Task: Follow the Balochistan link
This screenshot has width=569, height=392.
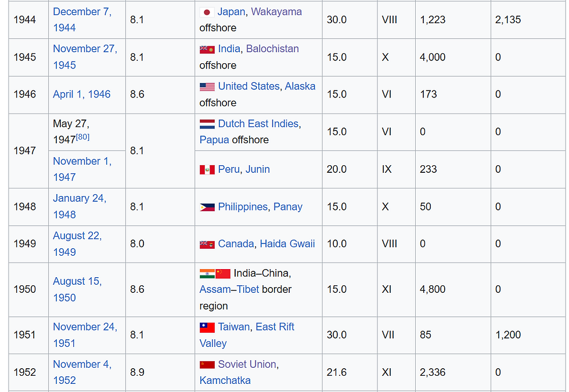Action: (x=272, y=49)
